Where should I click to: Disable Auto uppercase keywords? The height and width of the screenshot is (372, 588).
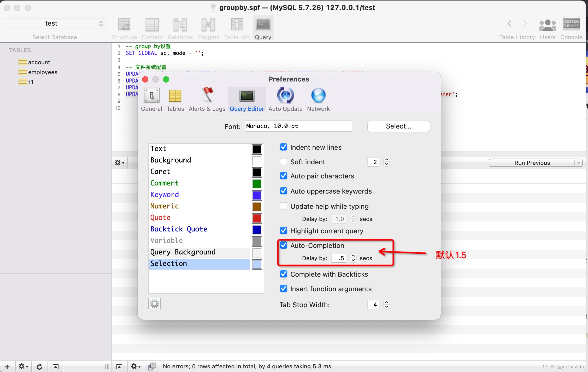point(284,191)
